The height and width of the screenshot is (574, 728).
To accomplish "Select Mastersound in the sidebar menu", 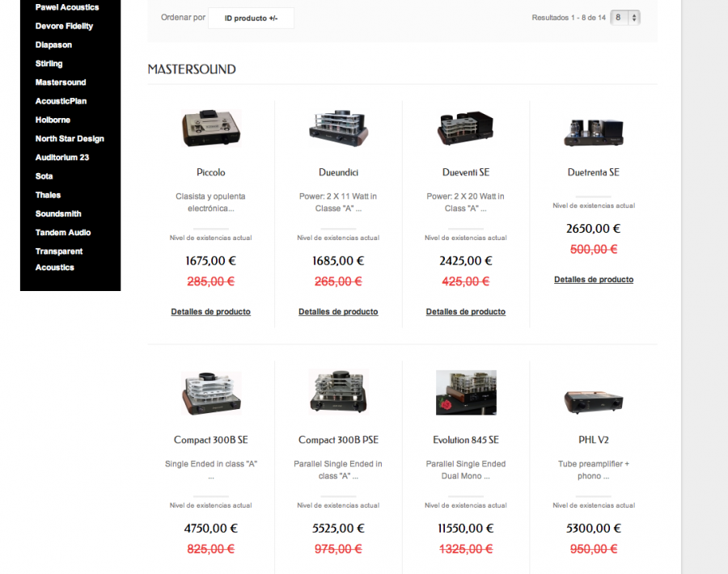I will 61,82.
